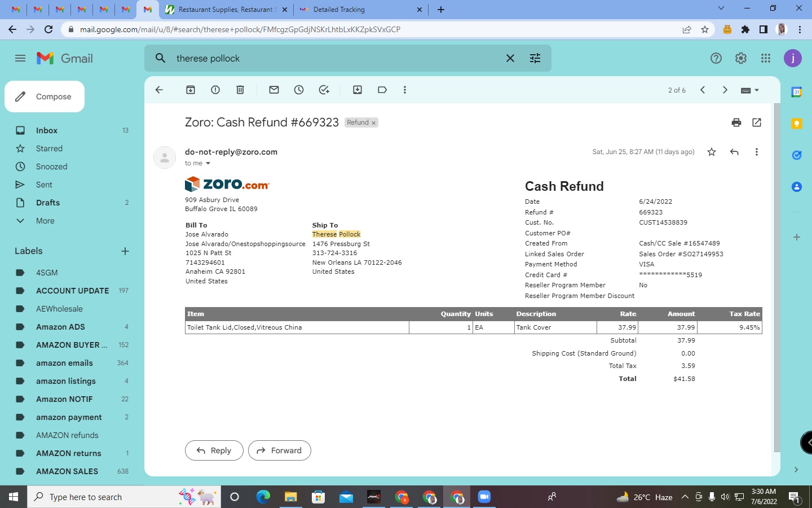Open Google Contacts side panel
Image resolution: width=812 pixels, height=508 pixels.
click(x=797, y=187)
